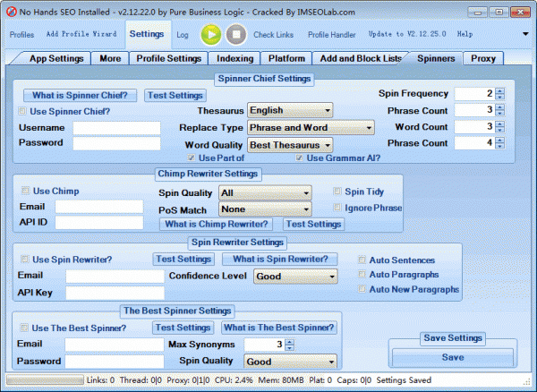Viewport: 537px width, 392px height.
Task: Start running with the green play button
Action: coord(211,35)
